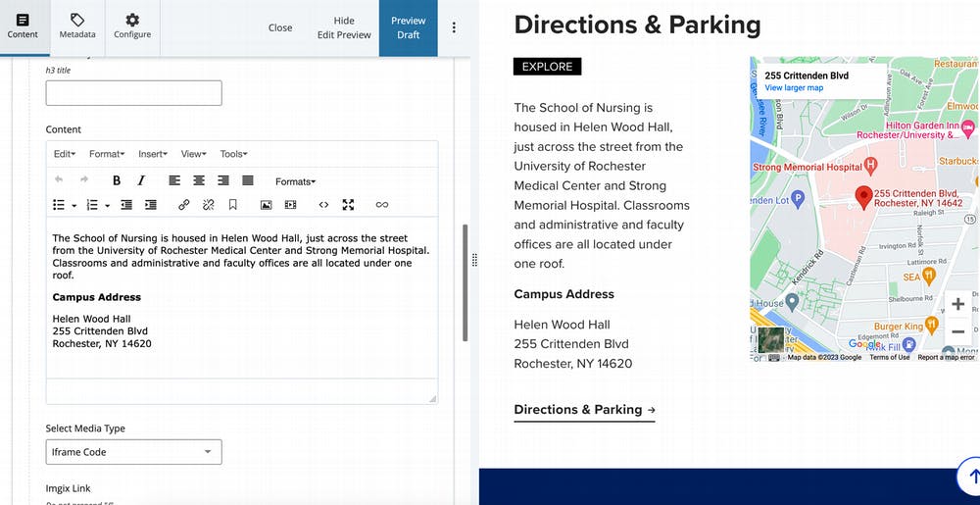Click Report a map error link
This screenshot has height=505, width=980.
click(946, 358)
